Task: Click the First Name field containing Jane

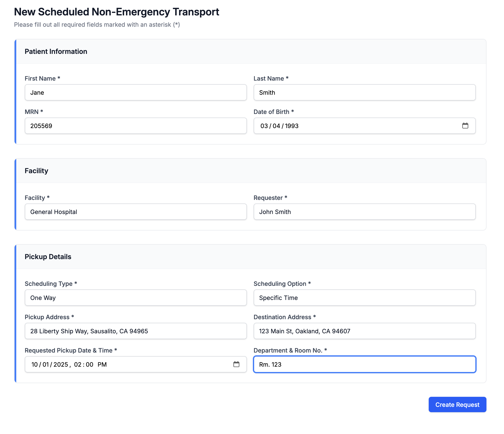Action: click(135, 92)
